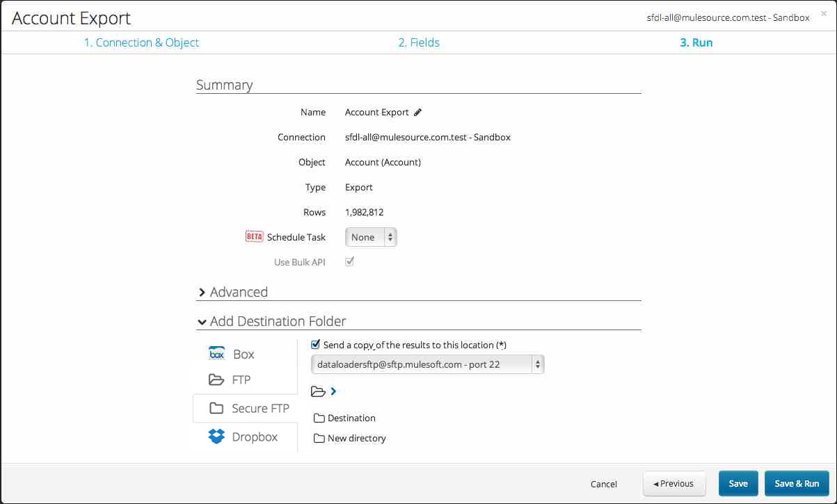The image size is (837, 504).
Task: Click the open folder breadcrumb icon
Action: (317, 391)
